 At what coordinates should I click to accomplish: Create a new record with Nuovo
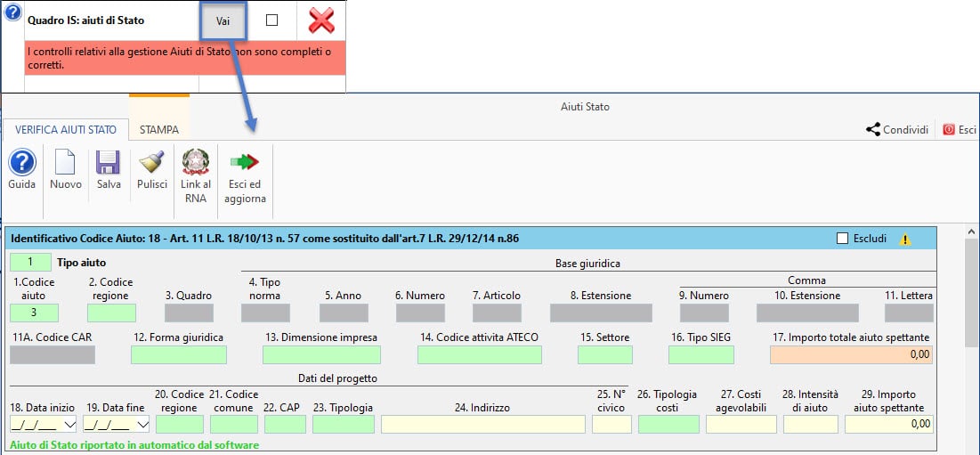[x=66, y=165]
